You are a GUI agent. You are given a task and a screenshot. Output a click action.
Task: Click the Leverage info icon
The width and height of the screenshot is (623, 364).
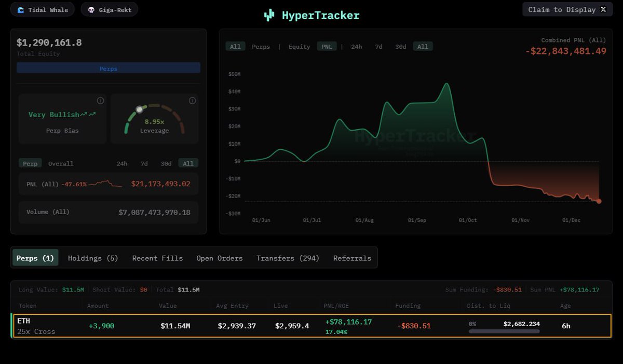pos(192,101)
